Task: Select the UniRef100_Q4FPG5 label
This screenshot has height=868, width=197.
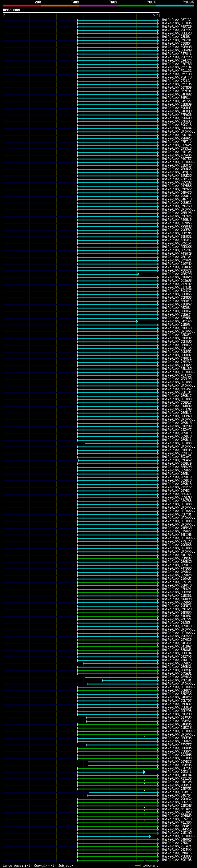Action: pos(176,528)
